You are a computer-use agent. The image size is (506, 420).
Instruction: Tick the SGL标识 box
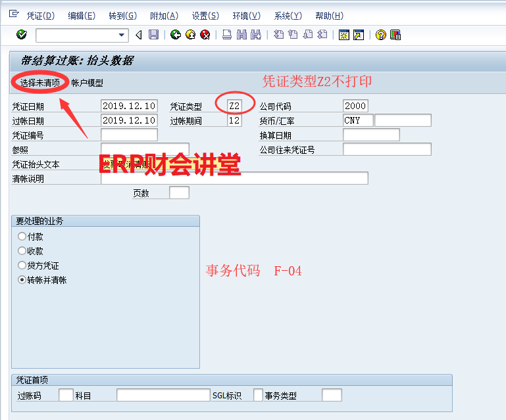[258, 395]
